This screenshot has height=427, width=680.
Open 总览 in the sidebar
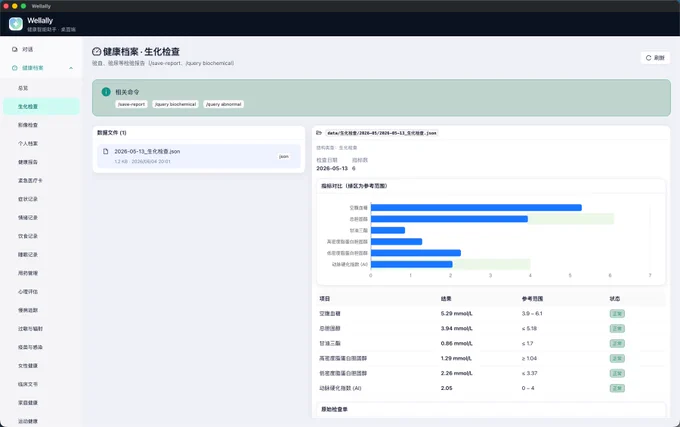[x=41, y=88]
